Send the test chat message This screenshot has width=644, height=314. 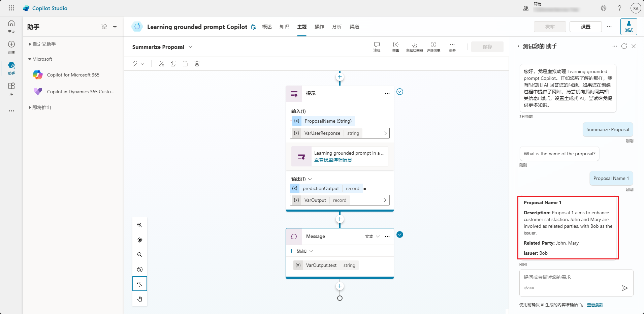[625, 288]
